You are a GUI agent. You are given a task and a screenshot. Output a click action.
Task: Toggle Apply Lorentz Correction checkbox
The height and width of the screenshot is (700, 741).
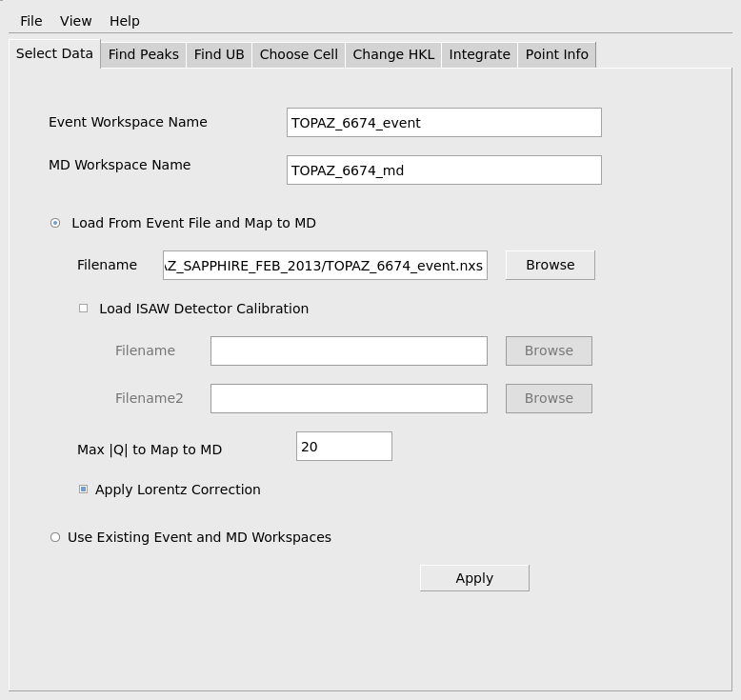[84, 490]
